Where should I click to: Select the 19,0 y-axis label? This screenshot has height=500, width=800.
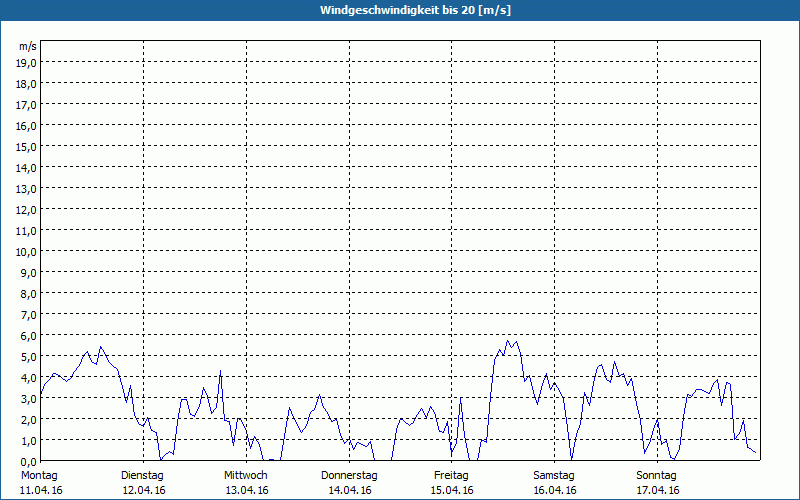[x=27, y=63]
